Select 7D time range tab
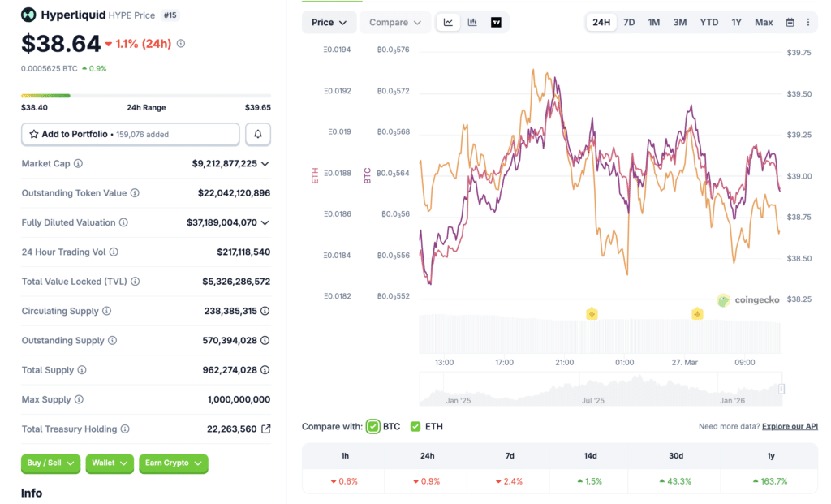Screen dimensions: 831x504 point(629,22)
